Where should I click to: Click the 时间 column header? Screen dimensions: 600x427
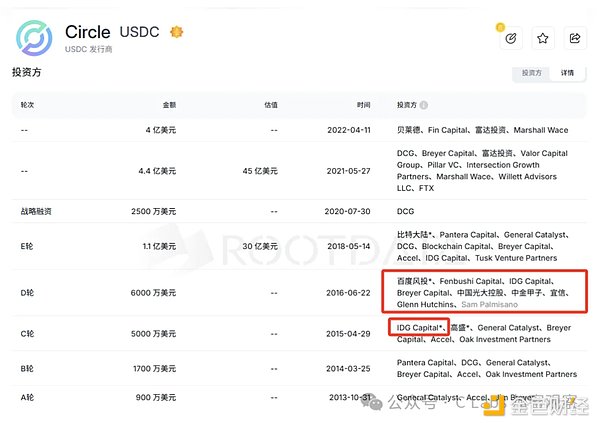pos(362,105)
